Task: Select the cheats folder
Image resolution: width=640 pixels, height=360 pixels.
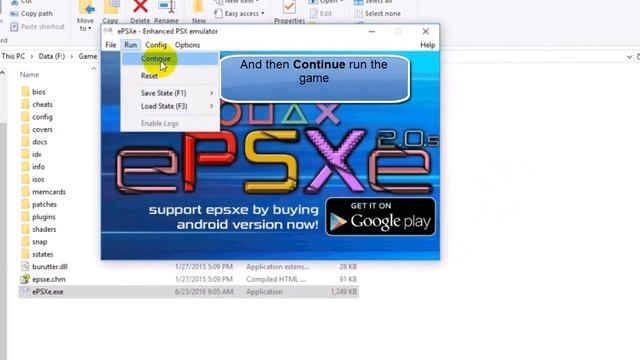Action: pyautogui.click(x=42, y=104)
